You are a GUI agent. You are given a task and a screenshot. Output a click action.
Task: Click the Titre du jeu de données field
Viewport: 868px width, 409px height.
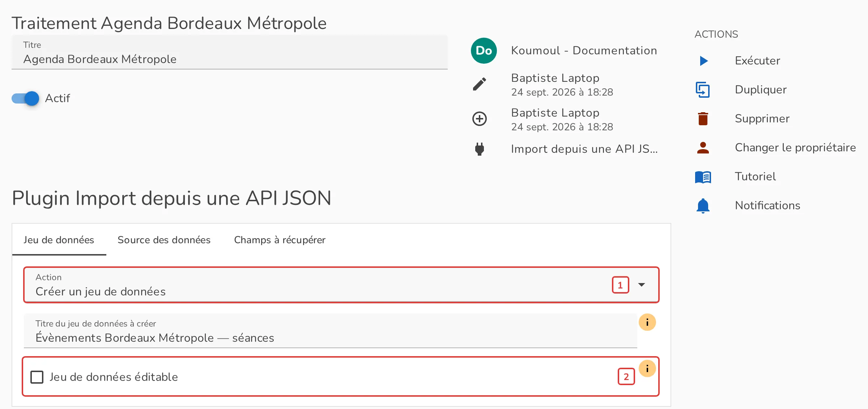pos(330,331)
